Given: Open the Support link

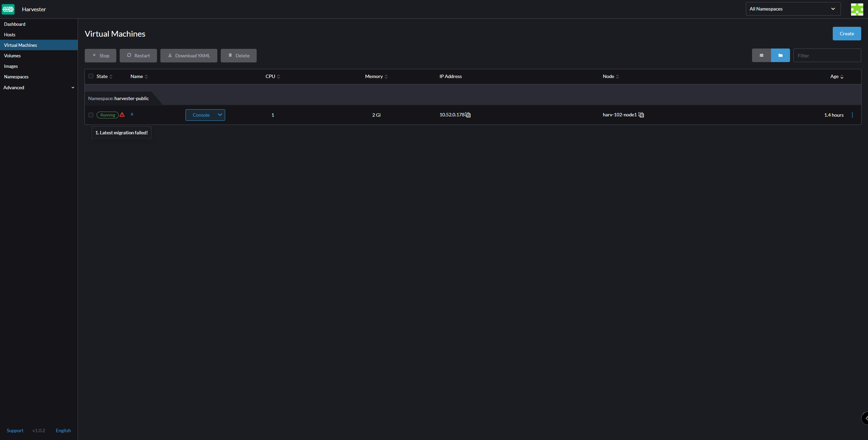Looking at the screenshot, I should pyautogui.click(x=15, y=431).
